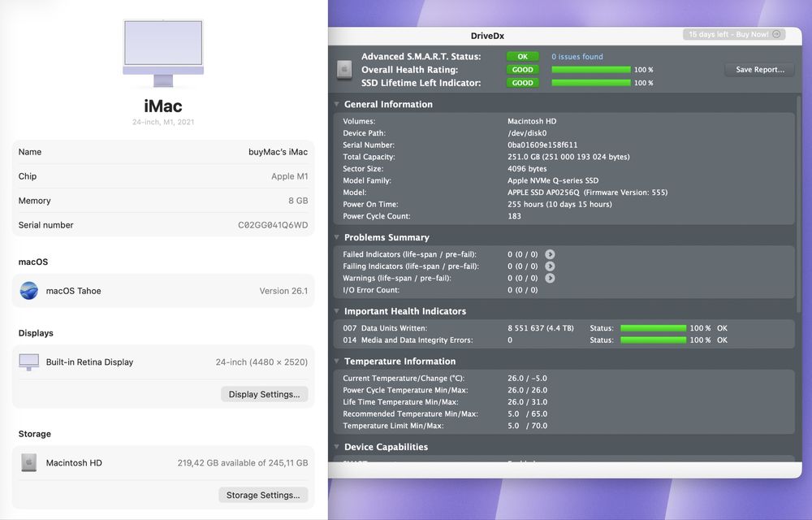Click the Macintosh HD drive icon in Storage
This screenshot has width=812, height=520.
(x=29, y=462)
